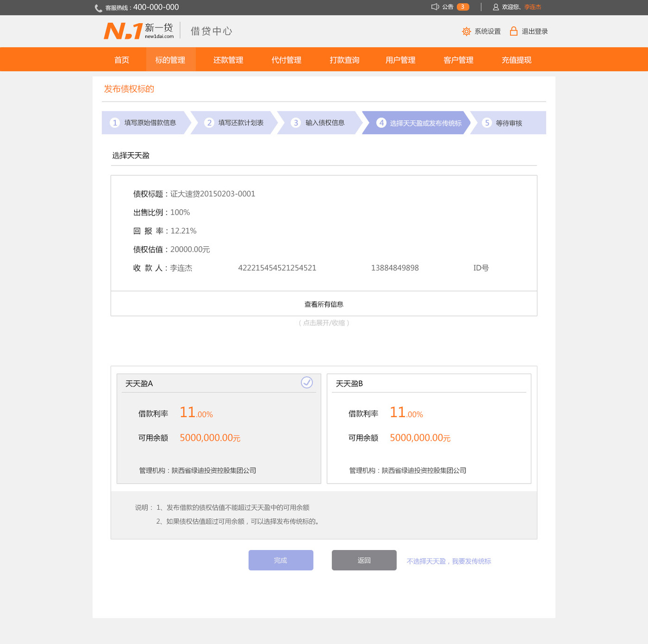
Task: Click step 填写还款计划表
Action: click(x=241, y=122)
